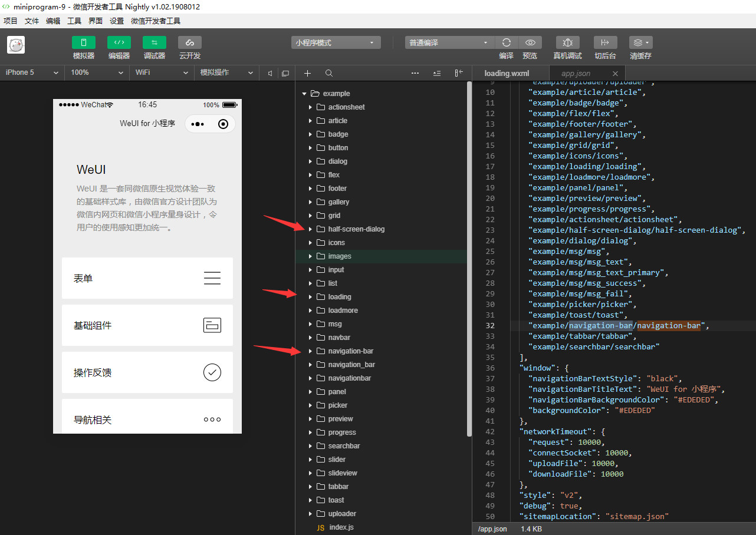Click line number 36 in the editor
This screenshot has width=756, height=535.
pos(490,368)
